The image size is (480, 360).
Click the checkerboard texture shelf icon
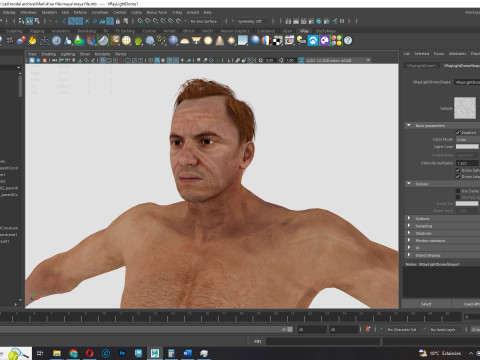point(278,41)
